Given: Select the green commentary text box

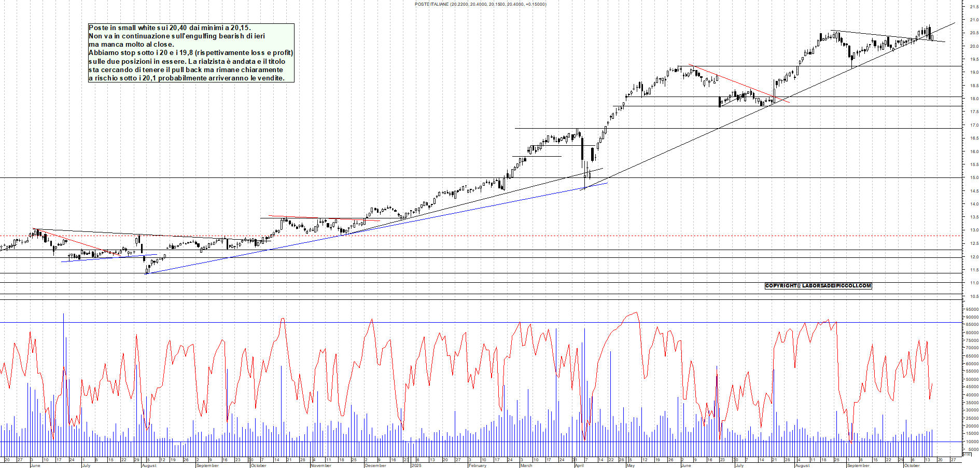Looking at the screenshot, I should (x=191, y=53).
